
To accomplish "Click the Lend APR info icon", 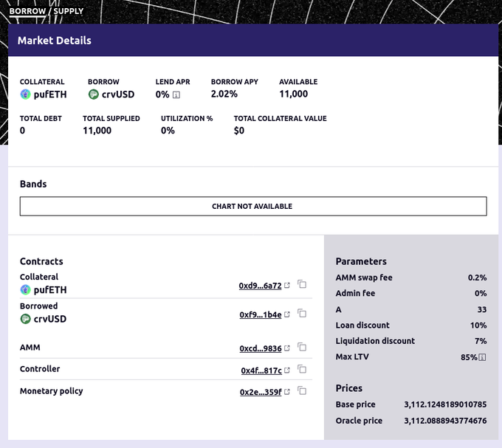I will 176,95.
